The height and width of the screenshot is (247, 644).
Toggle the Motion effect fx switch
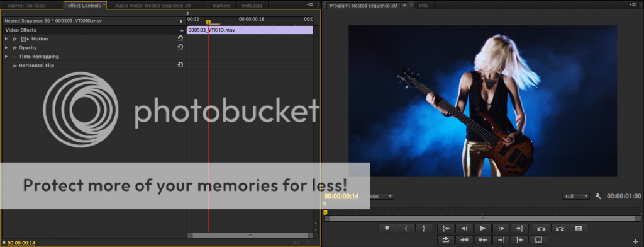(x=14, y=39)
